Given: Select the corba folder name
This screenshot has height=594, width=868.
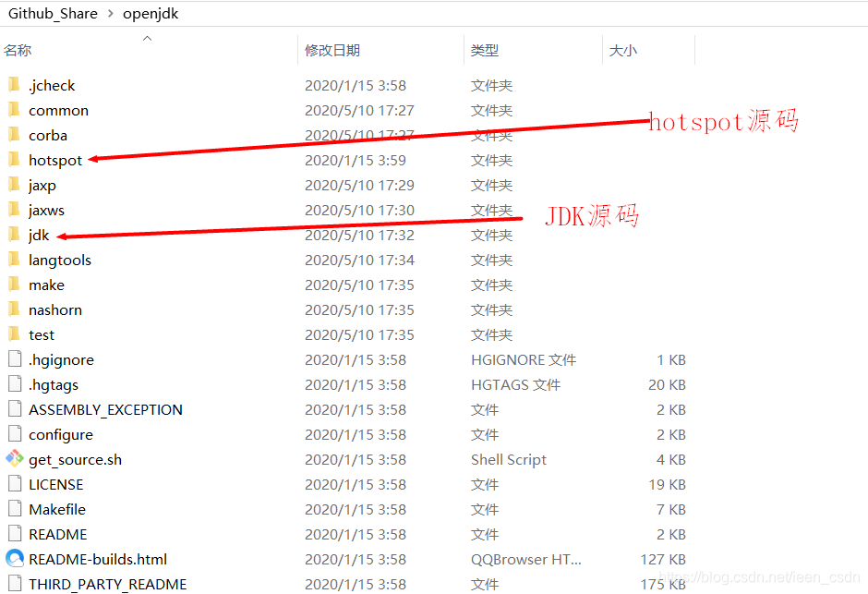Looking at the screenshot, I should (x=48, y=136).
